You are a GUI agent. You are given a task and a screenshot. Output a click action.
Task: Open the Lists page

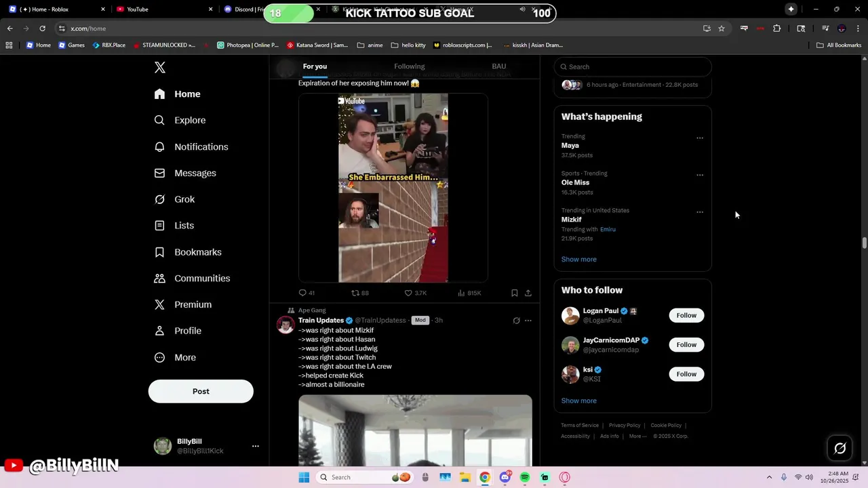[174, 226]
